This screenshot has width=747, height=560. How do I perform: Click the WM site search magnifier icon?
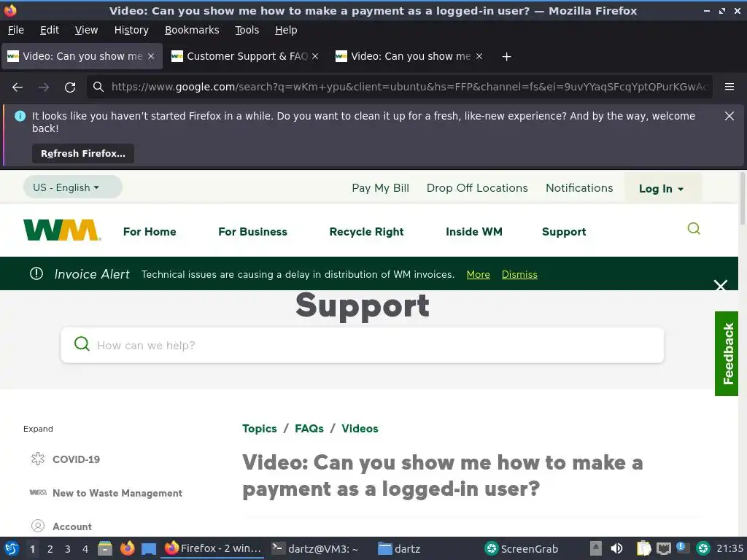[694, 228]
